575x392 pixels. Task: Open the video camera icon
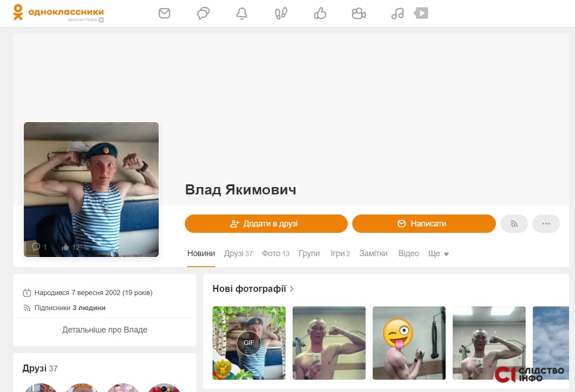point(359,14)
